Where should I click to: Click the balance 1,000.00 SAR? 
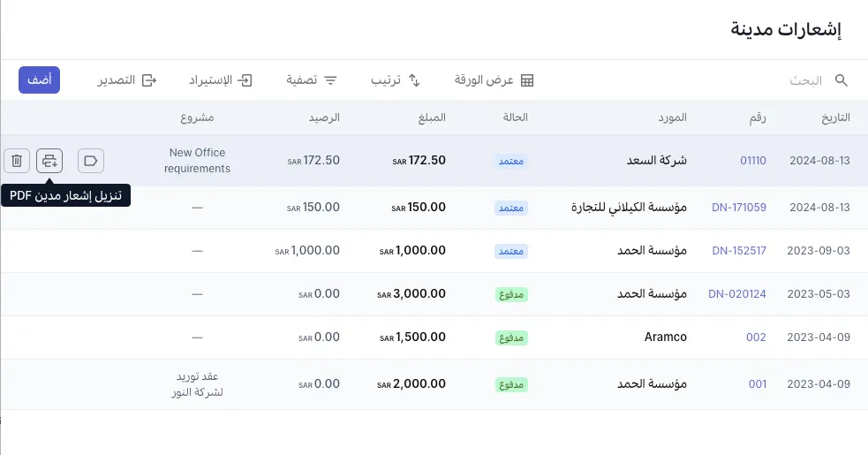click(307, 251)
